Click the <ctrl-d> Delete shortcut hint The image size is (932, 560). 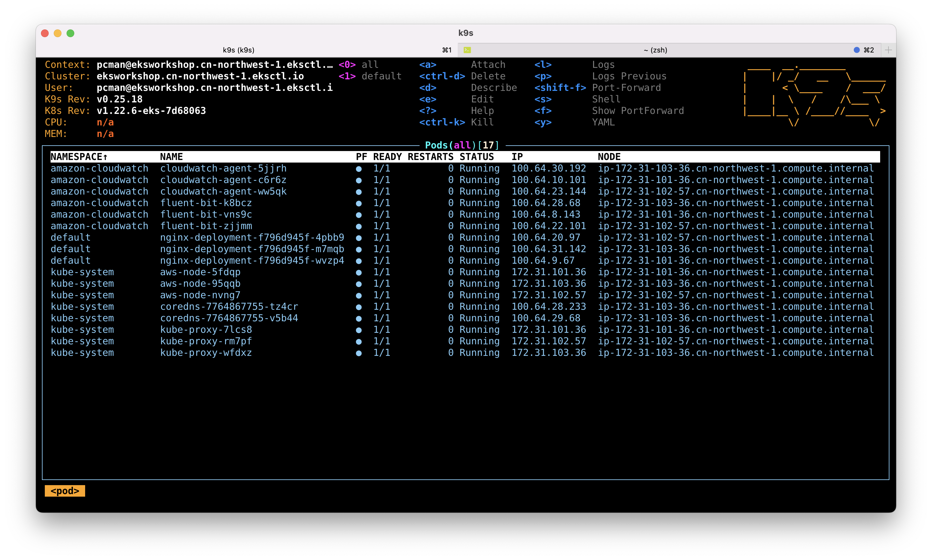462,76
